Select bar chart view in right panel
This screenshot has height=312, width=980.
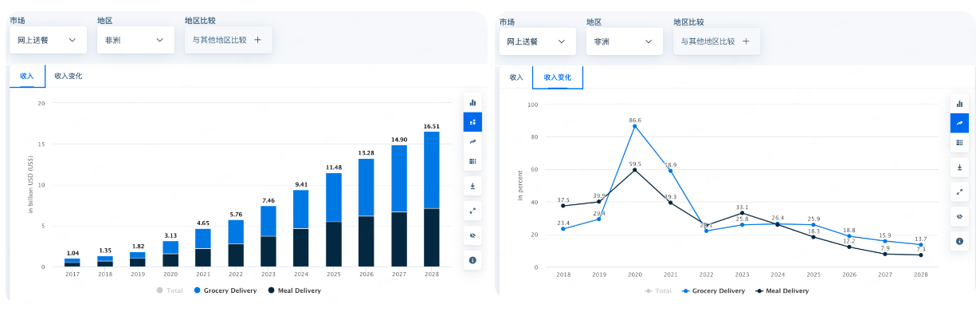pyautogui.click(x=959, y=103)
